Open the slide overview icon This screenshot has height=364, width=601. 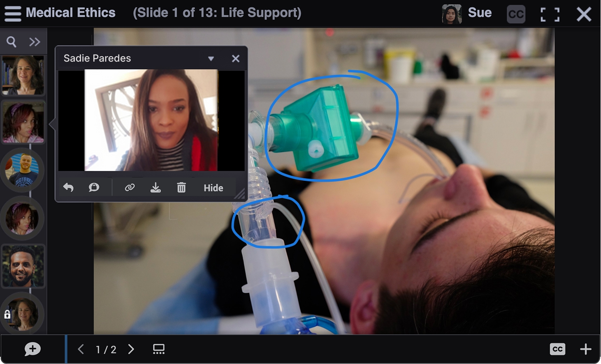tap(159, 349)
